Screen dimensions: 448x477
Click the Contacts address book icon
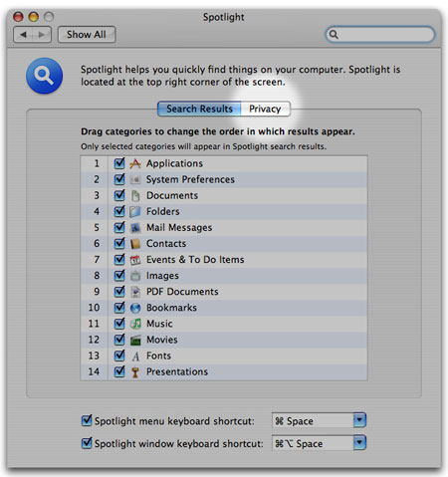click(135, 244)
